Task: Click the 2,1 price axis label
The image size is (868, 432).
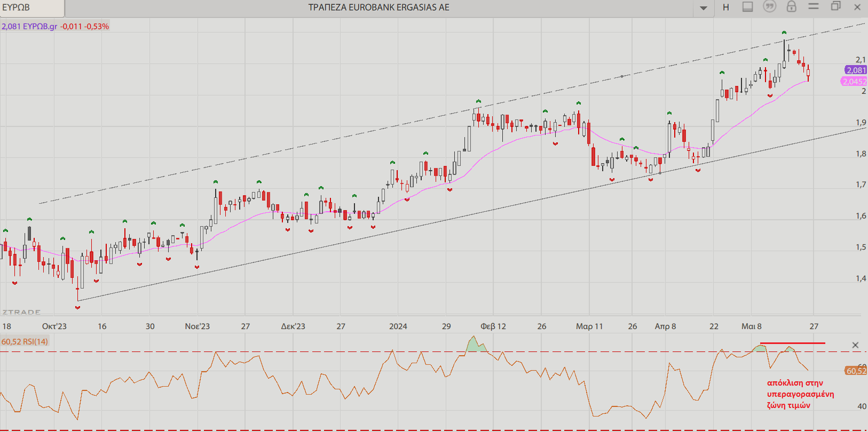Action: click(x=861, y=60)
